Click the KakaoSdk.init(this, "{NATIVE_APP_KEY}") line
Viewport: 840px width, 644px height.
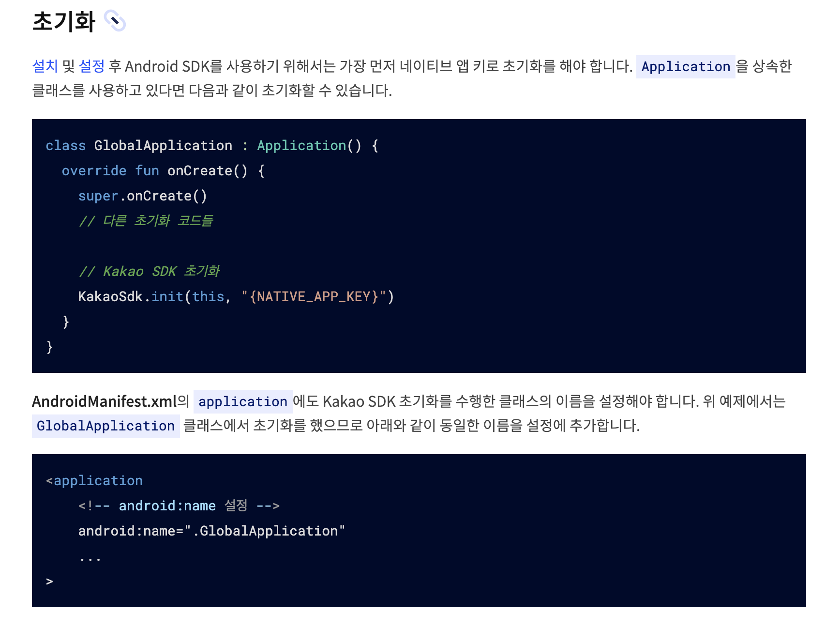click(x=236, y=296)
